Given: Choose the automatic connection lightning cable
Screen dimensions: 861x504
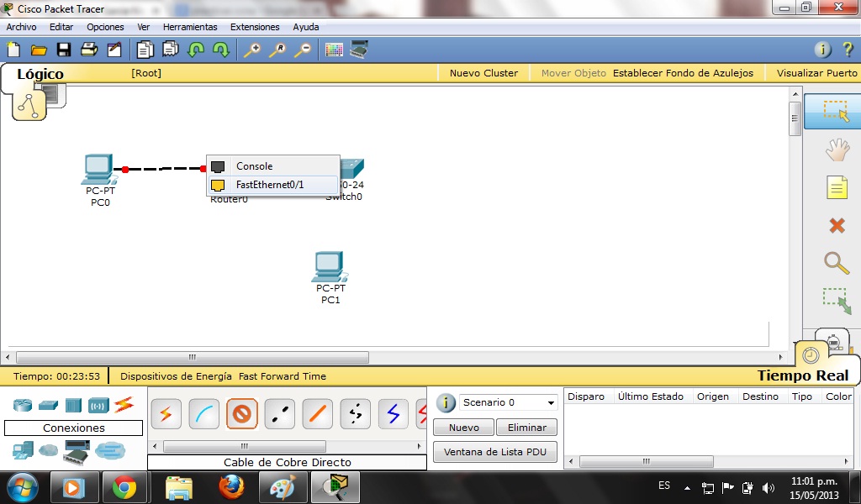Looking at the screenshot, I should 166,414.
